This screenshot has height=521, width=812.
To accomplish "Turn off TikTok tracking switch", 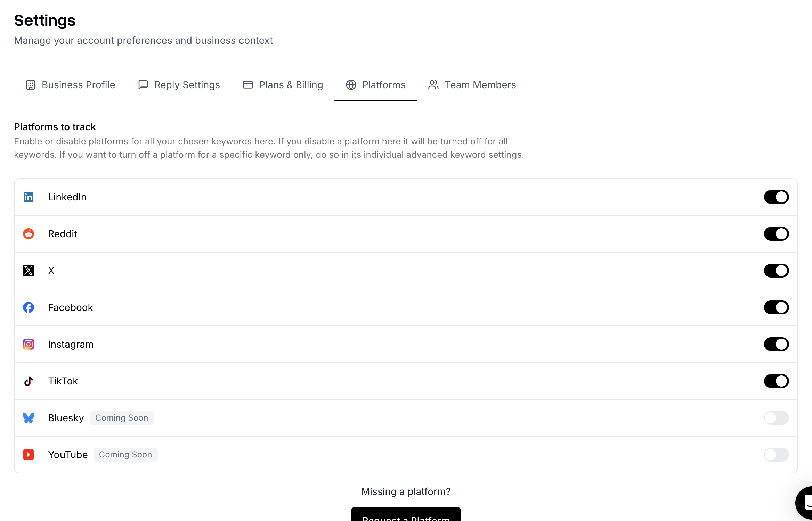I will 776,381.
